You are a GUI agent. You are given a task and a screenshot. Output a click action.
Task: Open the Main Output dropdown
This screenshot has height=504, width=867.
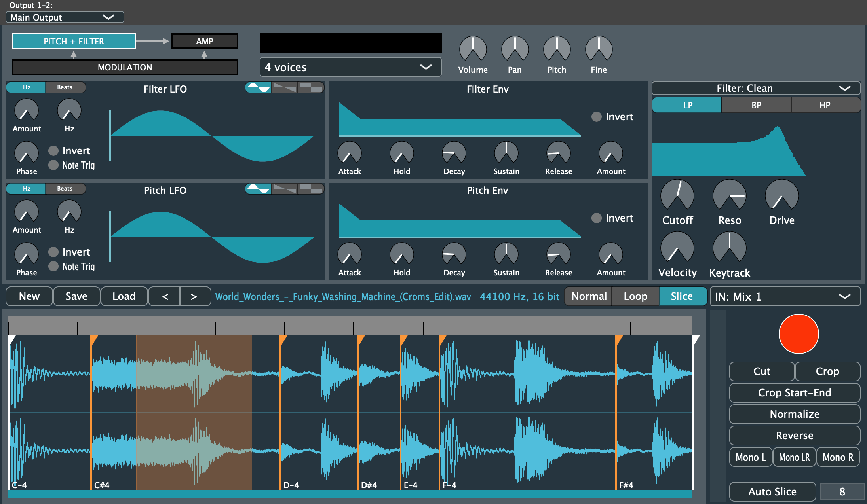[x=65, y=17]
